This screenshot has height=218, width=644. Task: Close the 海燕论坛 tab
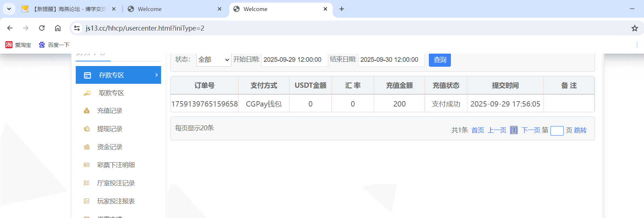114,9
